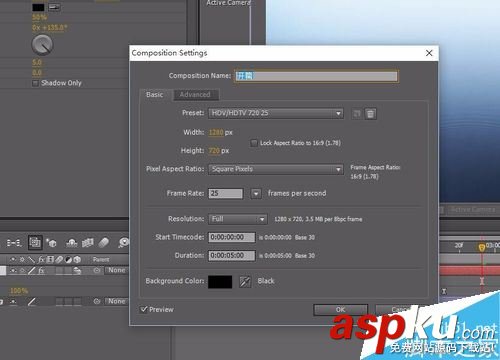Viewport: 500px width, 360px height.
Task: Click the Active Camera label in viewer
Action: click(x=228, y=3)
